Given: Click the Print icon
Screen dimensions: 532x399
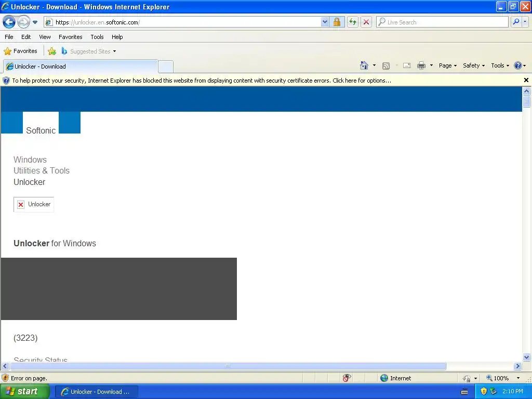Looking at the screenshot, I should [x=421, y=65].
